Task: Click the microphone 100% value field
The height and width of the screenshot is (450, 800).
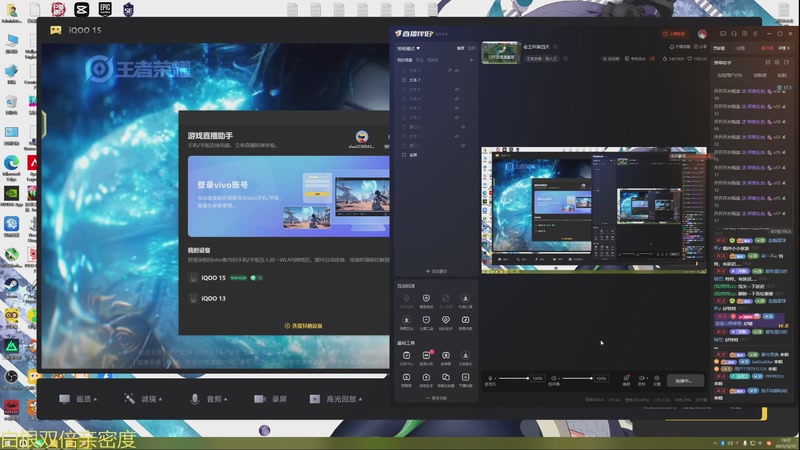Action: click(538, 378)
